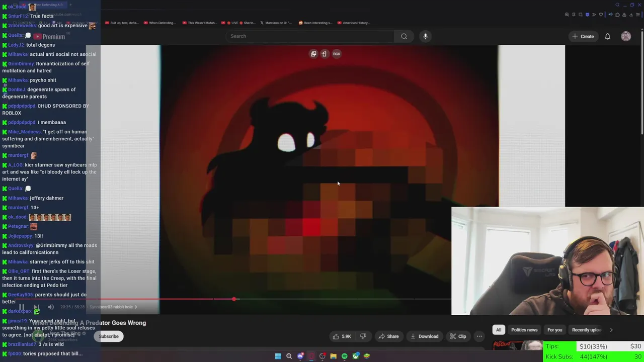
Task: Show more filter chips with arrow
Action: (x=611, y=330)
